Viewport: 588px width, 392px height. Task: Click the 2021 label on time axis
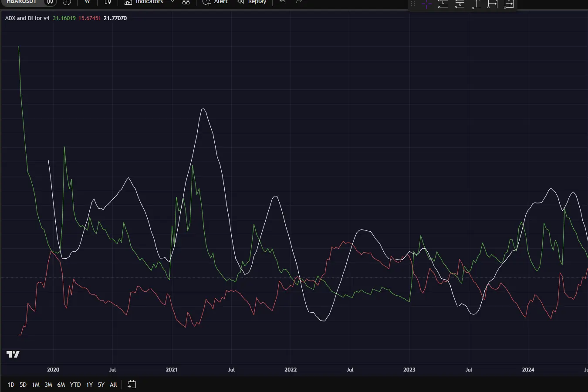tap(172, 370)
